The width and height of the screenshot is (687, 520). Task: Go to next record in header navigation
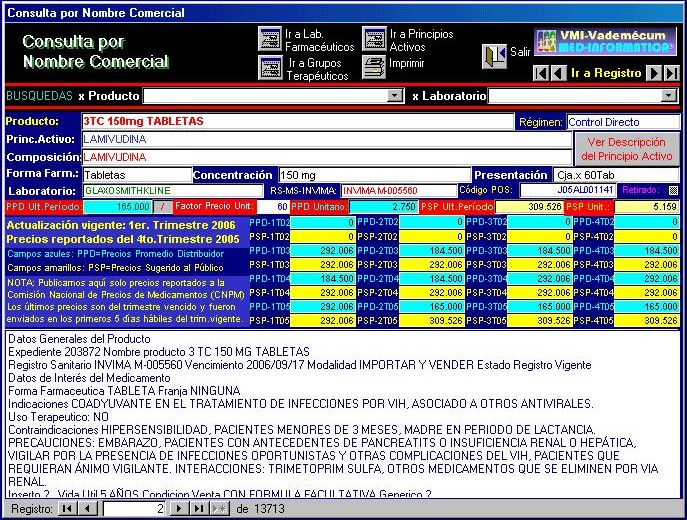[x=654, y=73]
